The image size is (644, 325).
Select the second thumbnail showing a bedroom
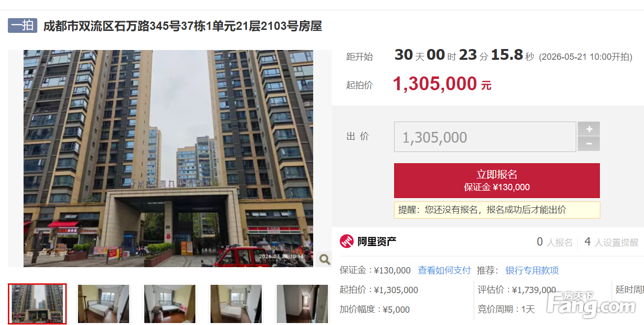[104, 304]
